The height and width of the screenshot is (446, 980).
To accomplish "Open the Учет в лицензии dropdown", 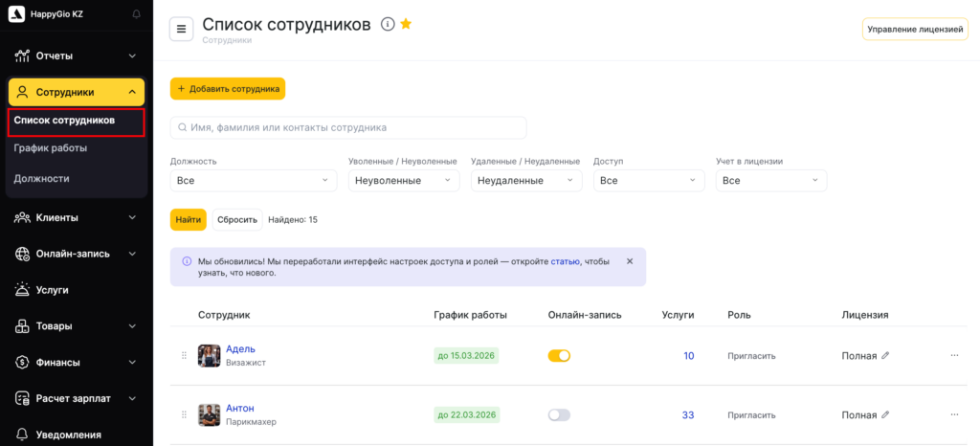I will pyautogui.click(x=770, y=180).
